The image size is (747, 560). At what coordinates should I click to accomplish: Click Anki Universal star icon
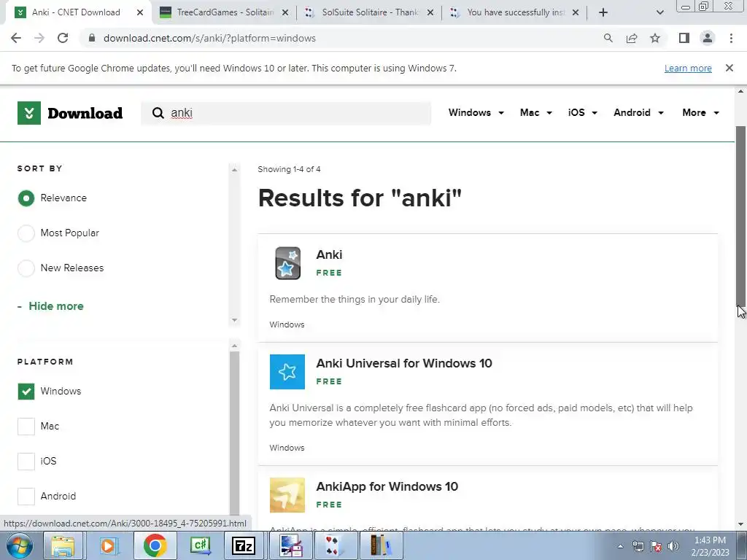tap(287, 372)
